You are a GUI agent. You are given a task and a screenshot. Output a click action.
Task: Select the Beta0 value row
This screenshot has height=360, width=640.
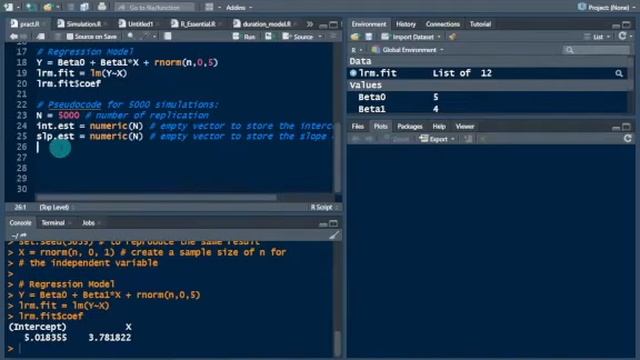[x=488, y=97]
